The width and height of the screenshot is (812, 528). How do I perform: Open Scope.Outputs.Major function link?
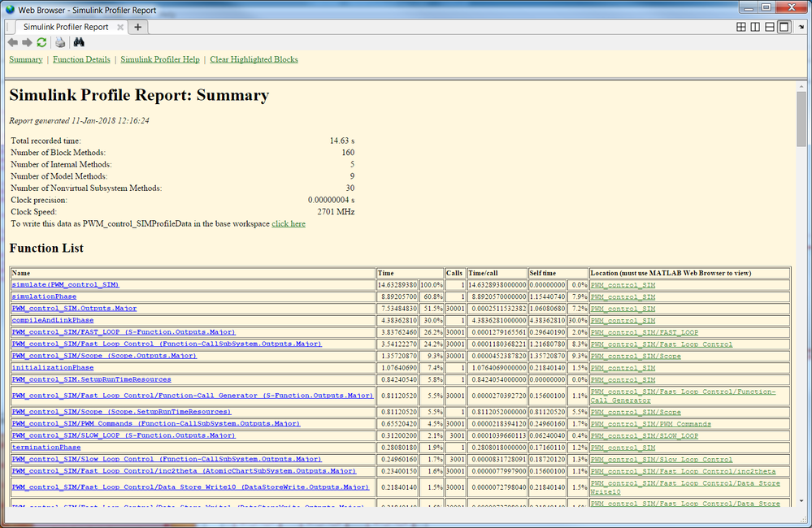tap(104, 356)
